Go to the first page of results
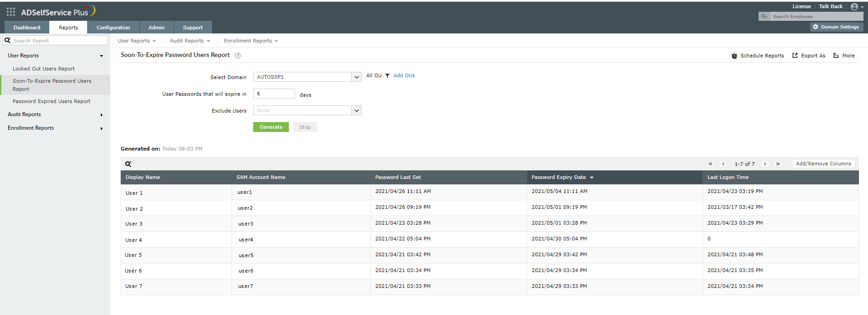 (x=710, y=164)
